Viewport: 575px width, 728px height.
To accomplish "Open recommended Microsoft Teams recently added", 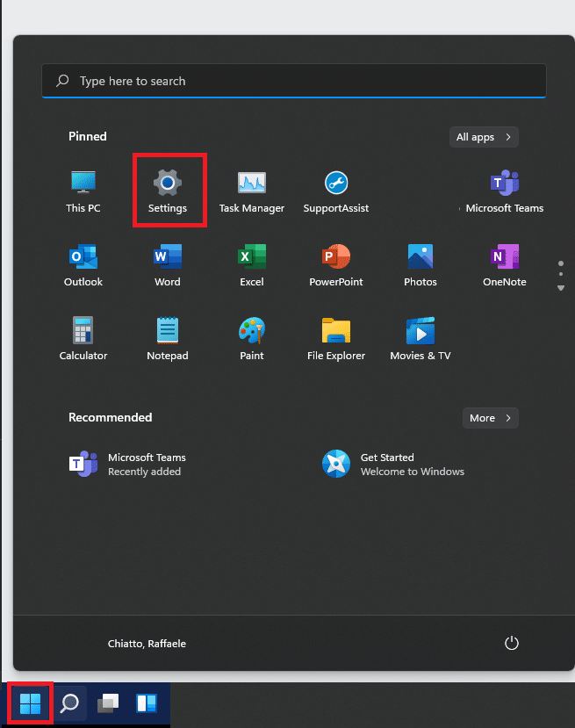I will [127, 465].
